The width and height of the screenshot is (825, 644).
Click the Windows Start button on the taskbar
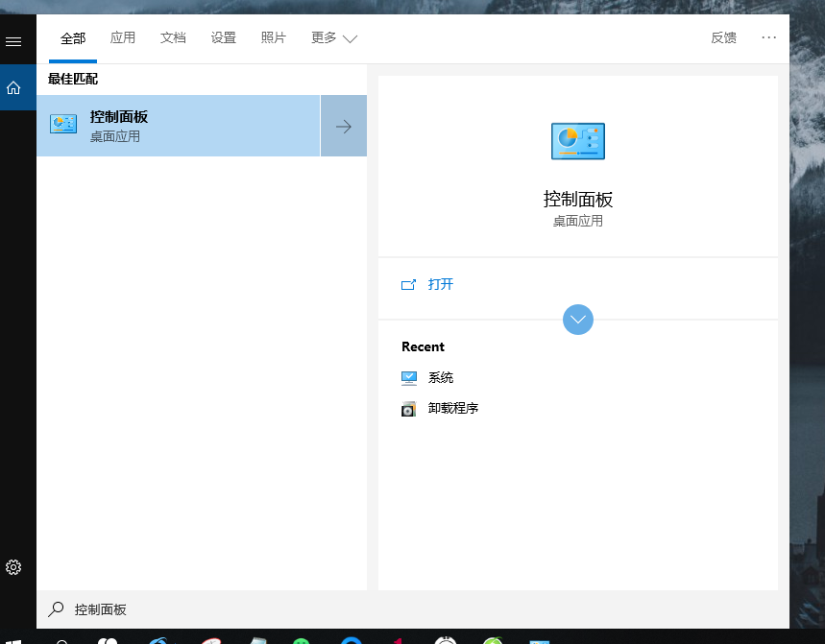[x=13, y=637]
